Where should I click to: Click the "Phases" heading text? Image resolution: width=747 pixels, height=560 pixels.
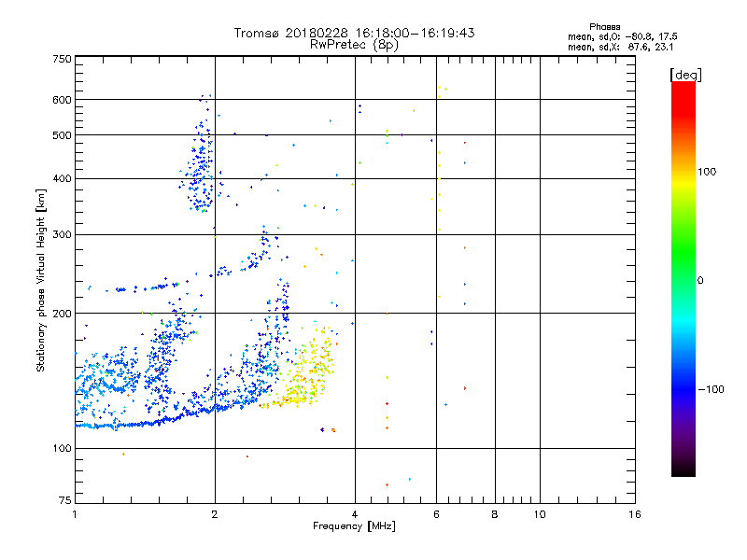pos(604,27)
